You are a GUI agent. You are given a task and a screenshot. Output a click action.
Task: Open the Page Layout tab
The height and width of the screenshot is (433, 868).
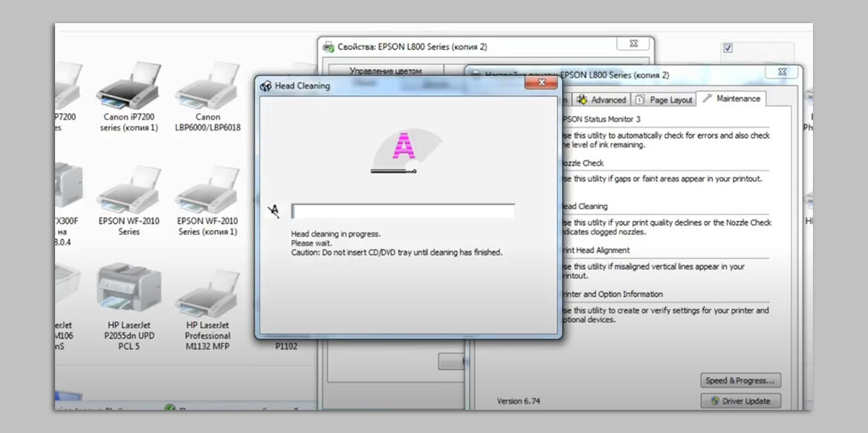[663, 100]
